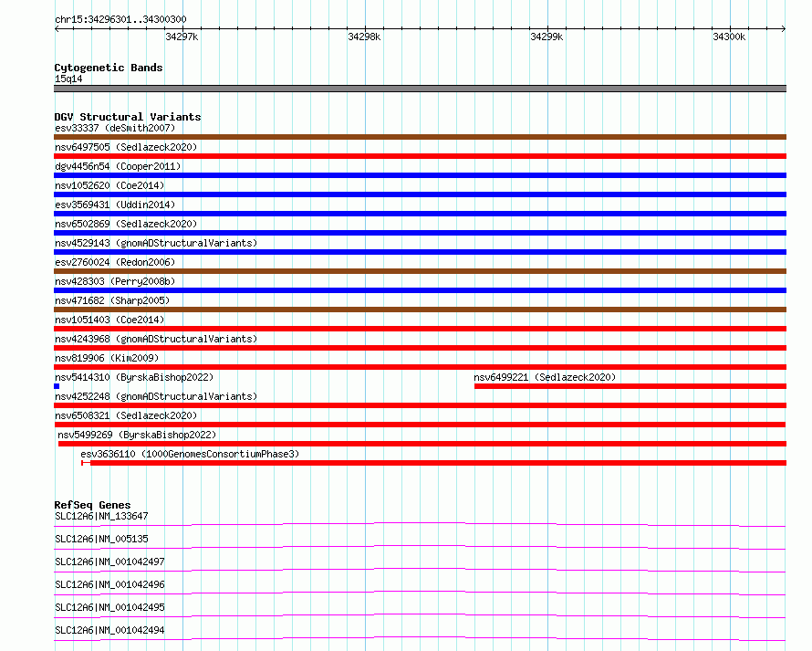Click the red bar under esv3636110
812x651 pixels.
pyautogui.click(x=434, y=463)
